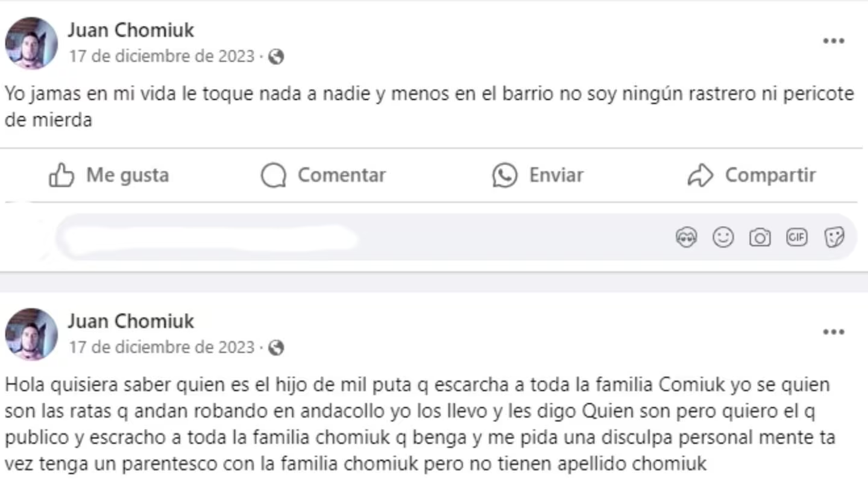
Task: Click Comentar on the first post
Action: click(x=323, y=175)
